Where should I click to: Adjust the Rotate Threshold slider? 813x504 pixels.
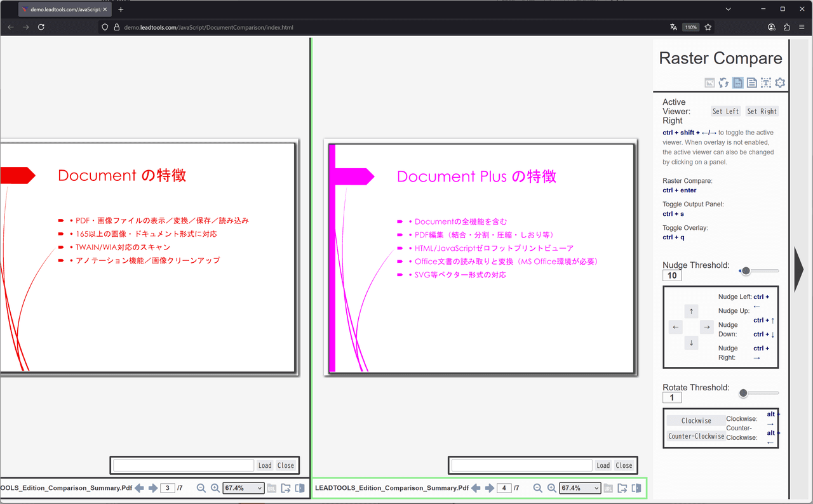[x=759, y=394]
